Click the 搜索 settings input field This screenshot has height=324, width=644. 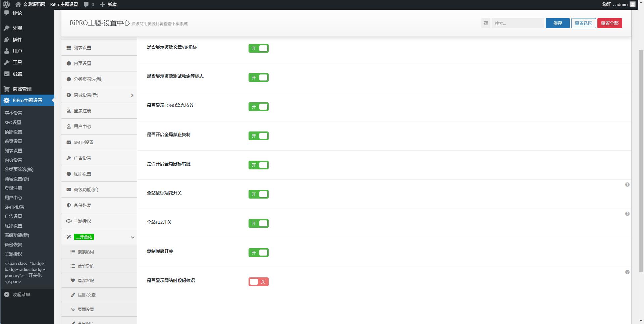click(x=518, y=23)
